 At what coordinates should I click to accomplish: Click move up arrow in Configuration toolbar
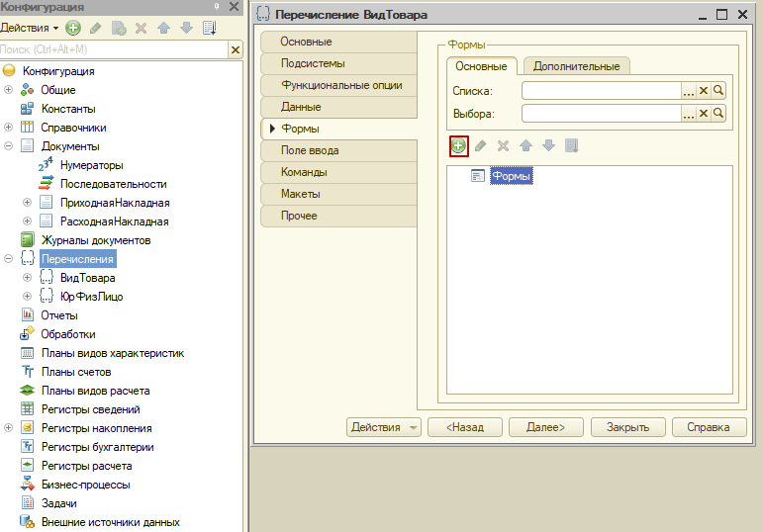click(164, 29)
